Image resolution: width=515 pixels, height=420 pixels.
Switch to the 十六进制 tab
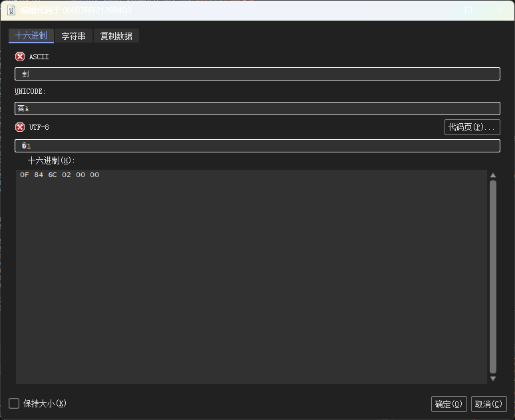coord(31,36)
